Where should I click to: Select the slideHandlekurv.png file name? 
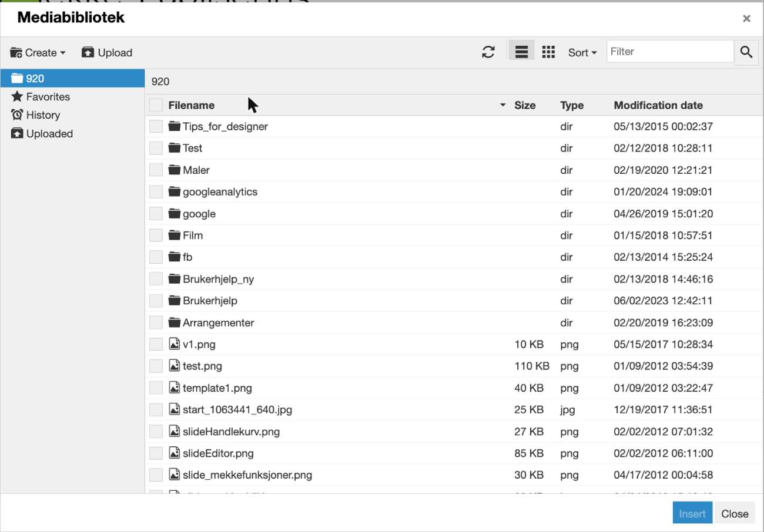click(231, 432)
